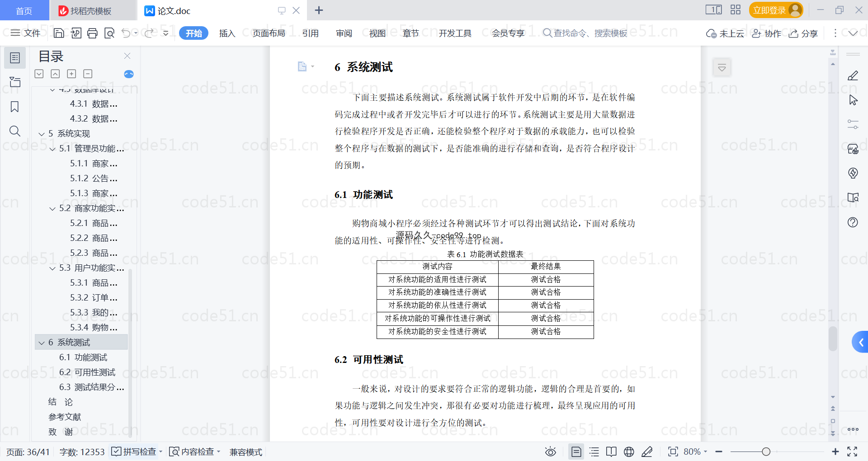Open the settings sliders icon on right
868x461 pixels.
(853, 124)
